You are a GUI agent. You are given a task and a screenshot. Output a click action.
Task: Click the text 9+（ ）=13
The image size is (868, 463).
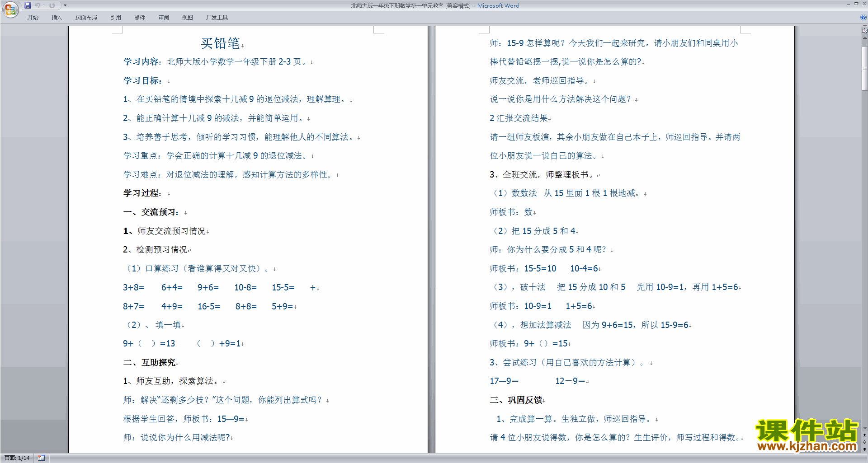[x=149, y=344]
